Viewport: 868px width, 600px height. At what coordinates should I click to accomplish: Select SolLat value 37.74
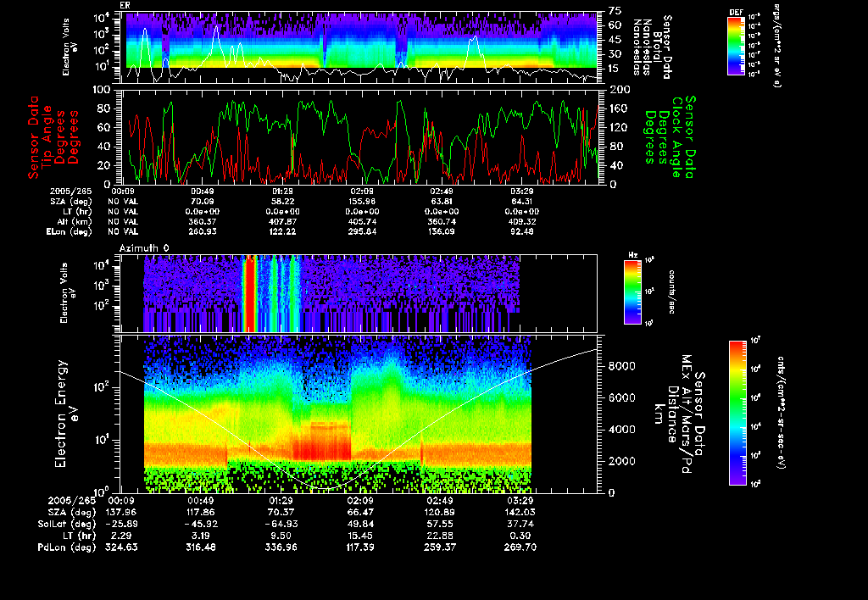tap(520, 525)
